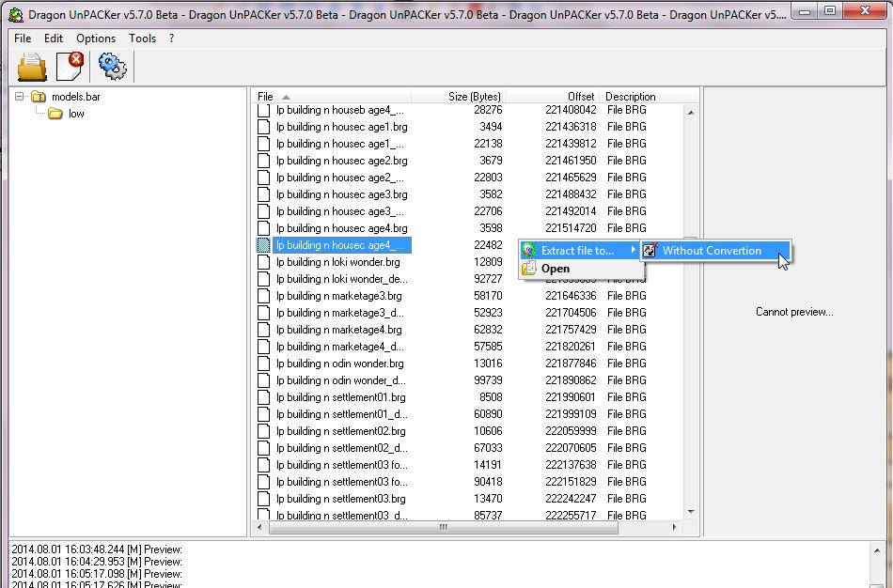Click the low folder icon in tree
The height and width of the screenshot is (588, 893).
tap(55, 114)
